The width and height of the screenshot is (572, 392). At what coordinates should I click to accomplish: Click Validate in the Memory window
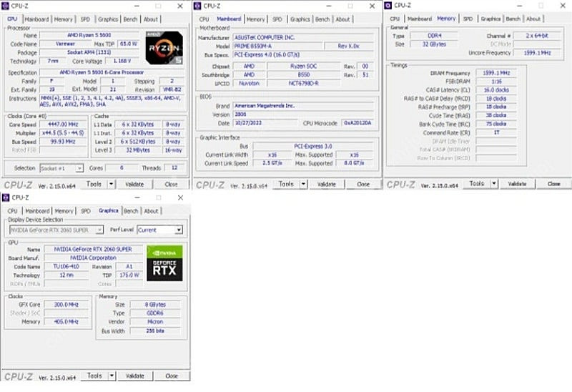pos(517,183)
